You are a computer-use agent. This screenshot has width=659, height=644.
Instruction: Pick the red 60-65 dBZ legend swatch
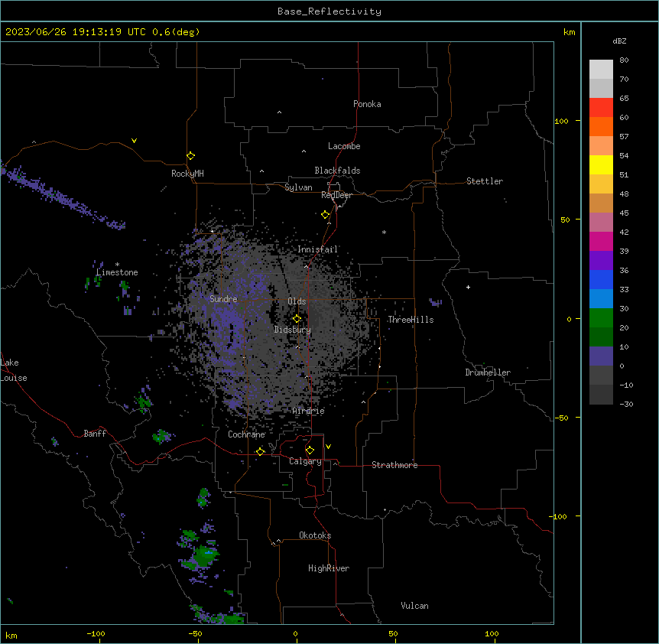pyautogui.click(x=601, y=107)
